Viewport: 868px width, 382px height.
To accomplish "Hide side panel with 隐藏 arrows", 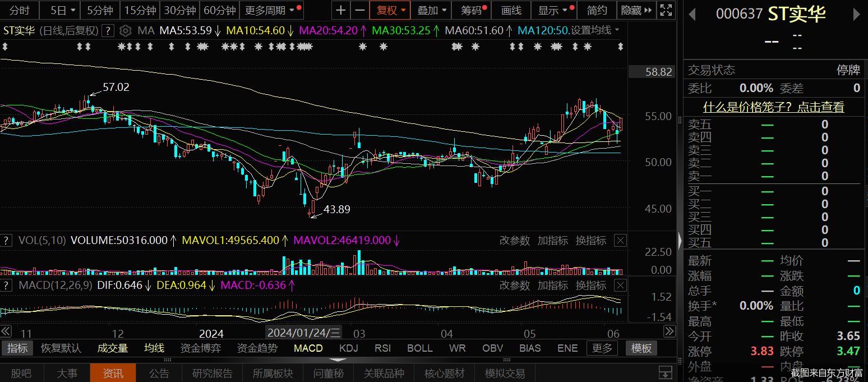I will point(637,10).
